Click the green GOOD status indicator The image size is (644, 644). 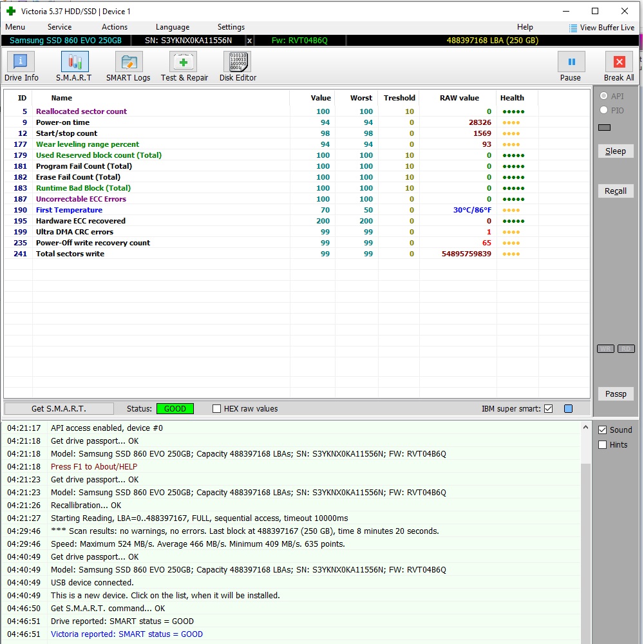[x=175, y=409]
